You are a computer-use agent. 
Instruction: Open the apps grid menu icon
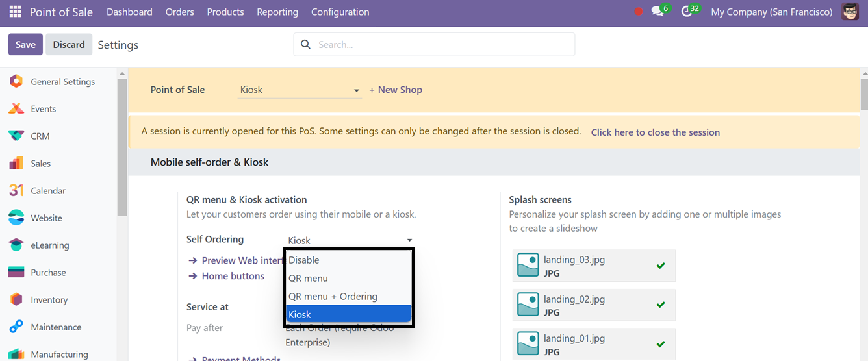(x=16, y=12)
